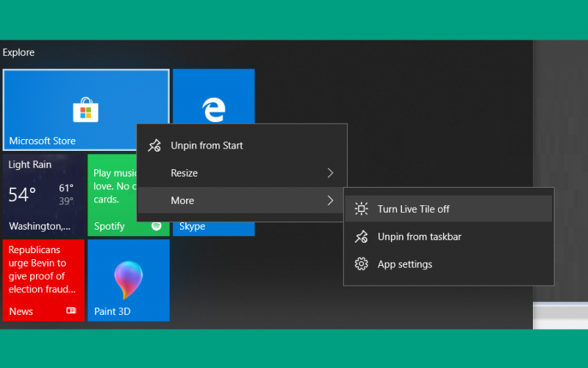Click the 'Light Rain' weather text
This screenshot has width=588, height=368.
coord(29,164)
